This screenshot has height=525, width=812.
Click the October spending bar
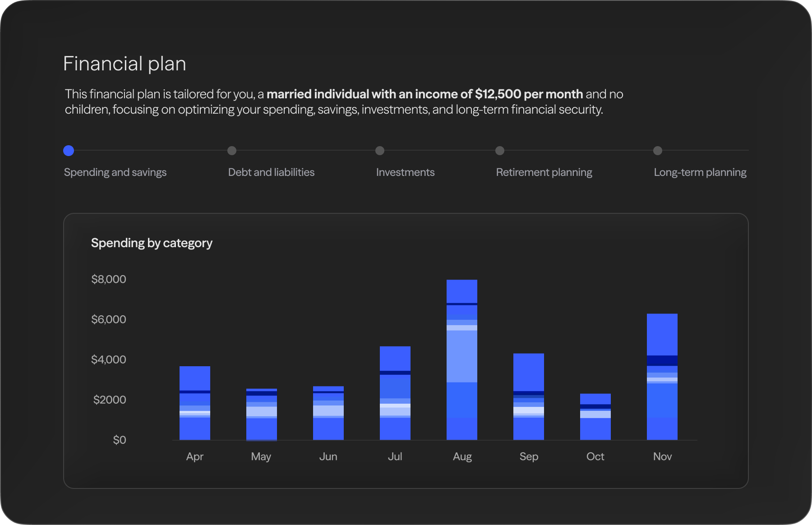click(x=595, y=417)
